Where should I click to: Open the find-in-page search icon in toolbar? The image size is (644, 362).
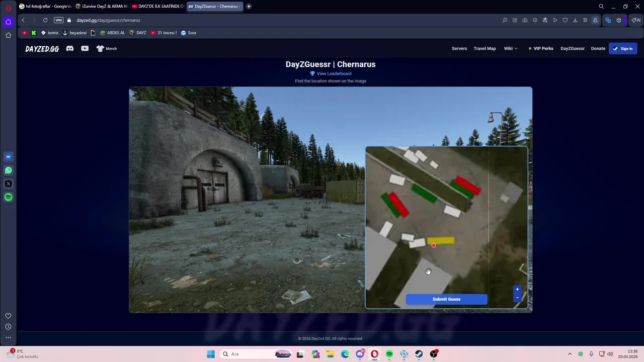coord(505,20)
